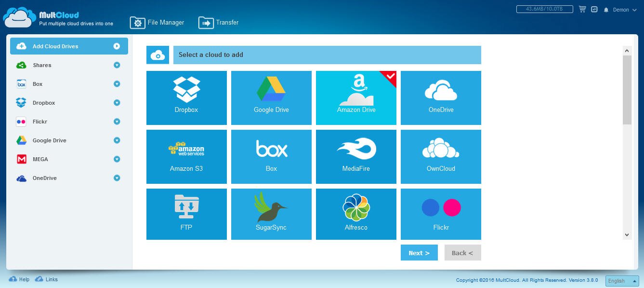The width and height of the screenshot is (644, 288).
Task: Open the Help link
Action: click(x=19, y=279)
